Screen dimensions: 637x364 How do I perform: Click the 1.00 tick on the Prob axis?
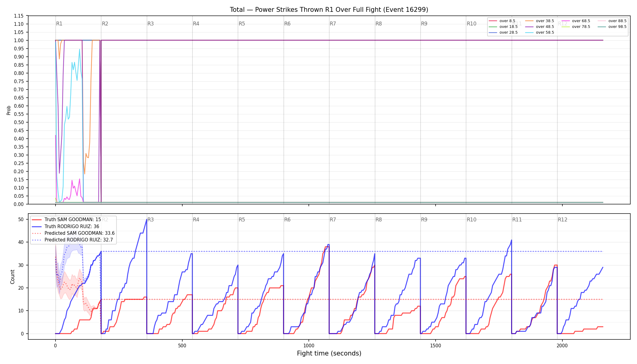pyautogui.click(x=19, y=40)
